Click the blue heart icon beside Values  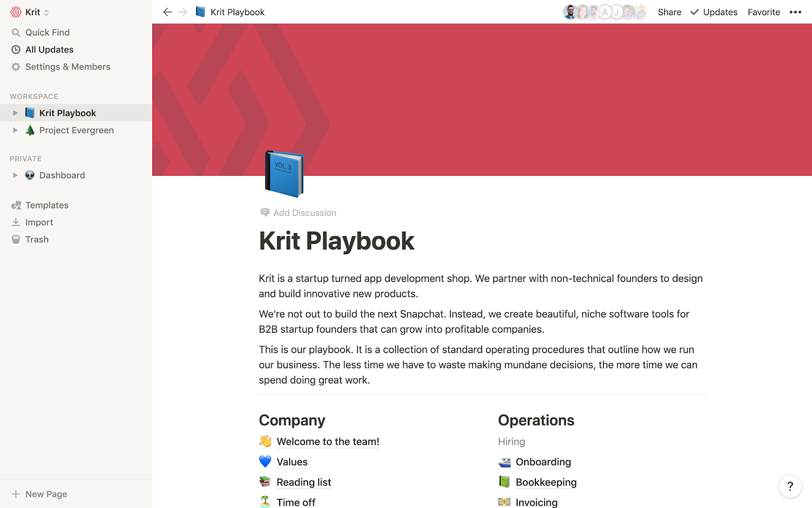tap(265, 461)
